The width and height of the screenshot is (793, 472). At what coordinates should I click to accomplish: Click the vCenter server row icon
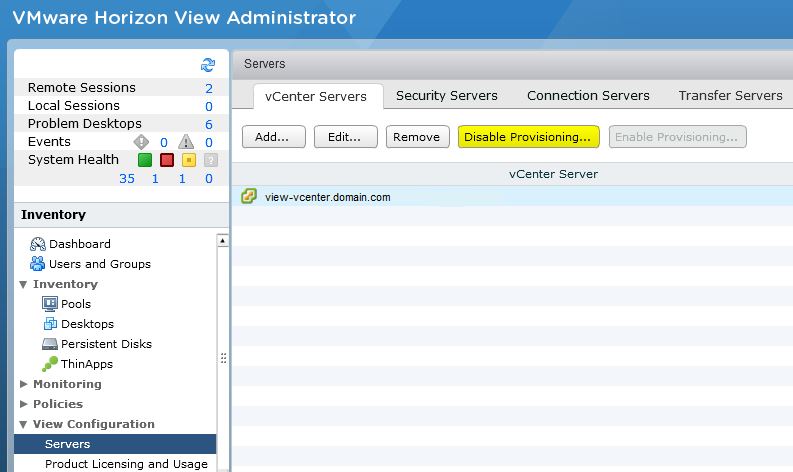pos(249,197)
